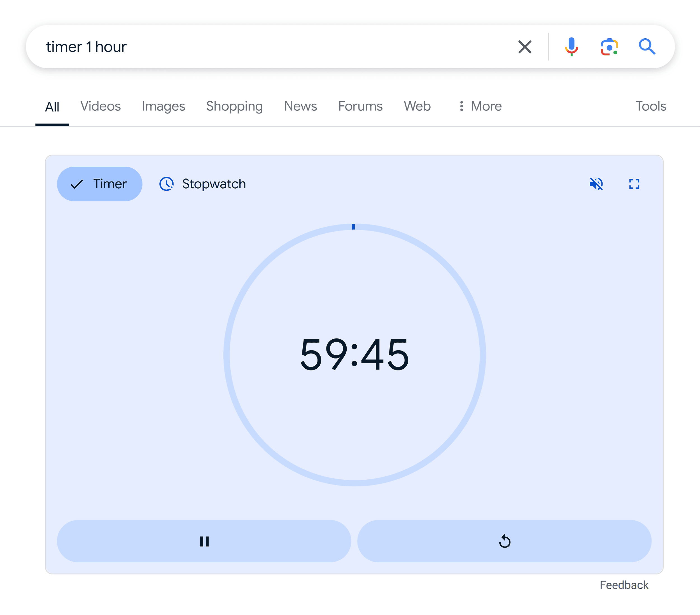Open the search Tools options
The image size is (700, 615).
coord(651,106)
